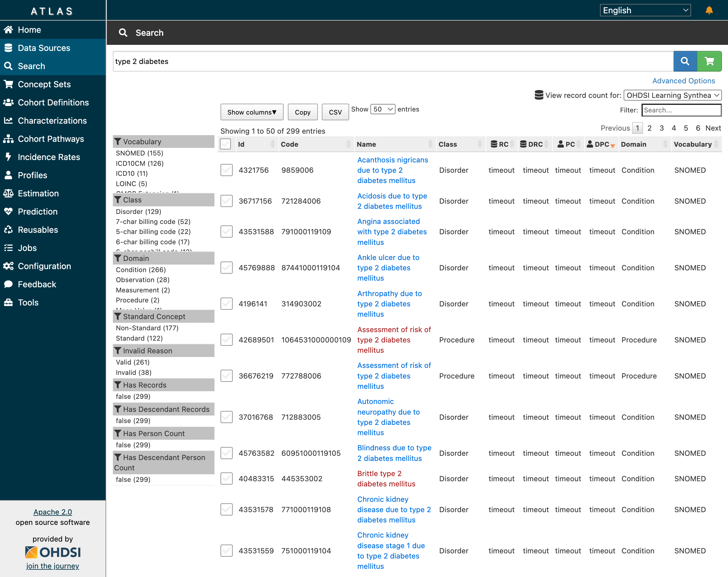
Task: Select checkbox for Brittle type 2 diabetes
Action: [227, 479]
